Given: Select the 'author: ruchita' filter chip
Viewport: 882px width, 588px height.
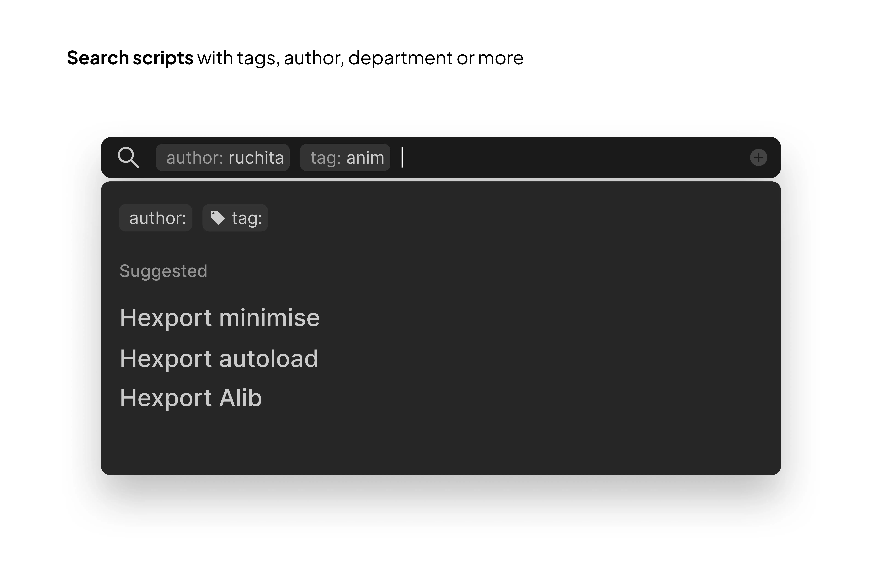Looking at the screenshot, I should [223, 157].
